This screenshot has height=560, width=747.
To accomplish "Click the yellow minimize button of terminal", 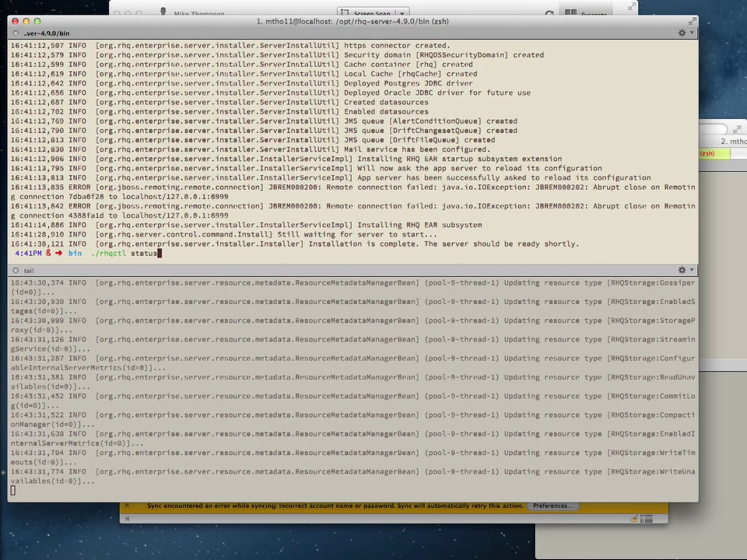I will [26, 21].
